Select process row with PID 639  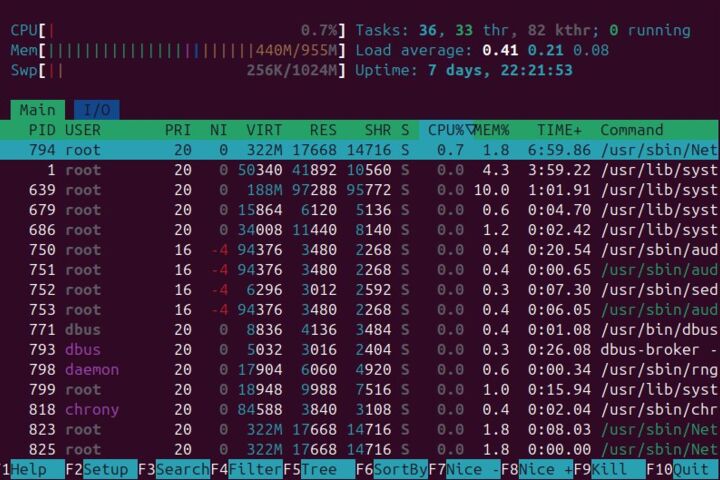pos(360,190)
